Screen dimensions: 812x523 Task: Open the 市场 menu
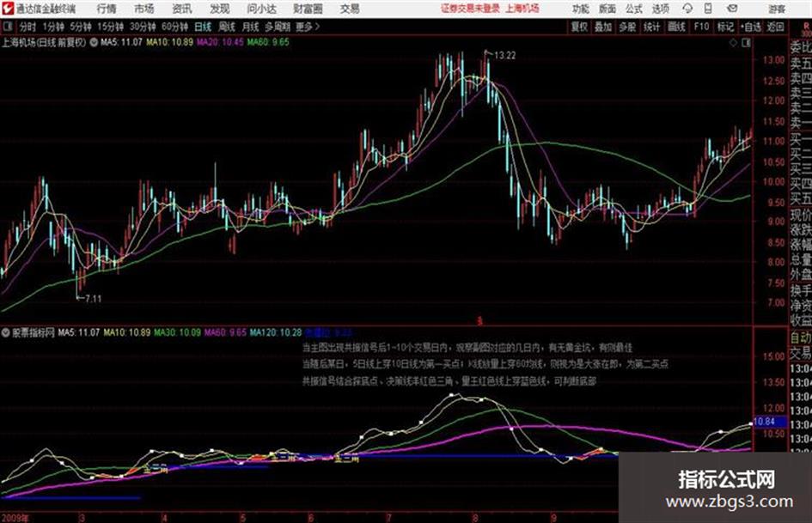tap(144, 9)
